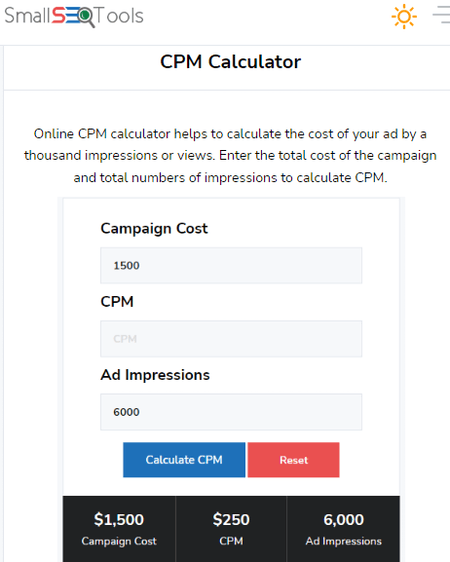This screenshot has height=562, width=450.
Task: Click the 6,000 impressions result value
Action: (x=344, y=520)
